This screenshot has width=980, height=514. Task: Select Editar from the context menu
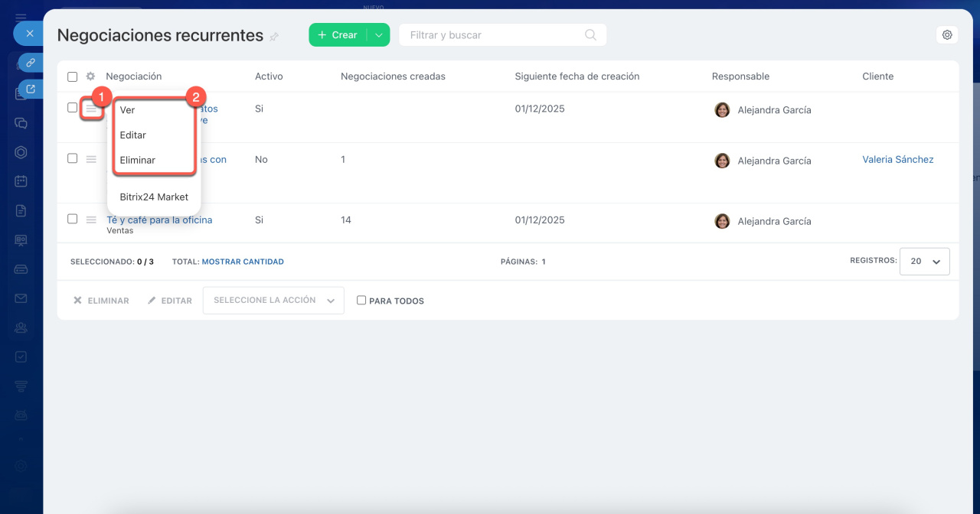pos(133,135)
